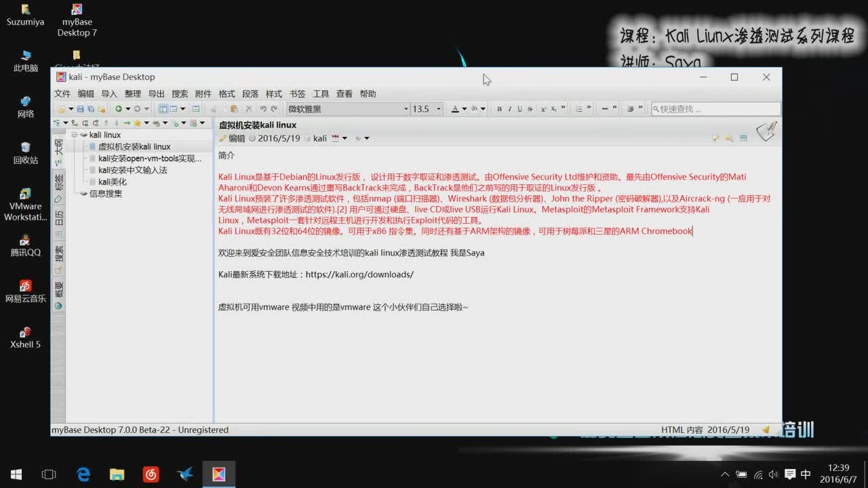The image size is (868, 488).
Task: Click the File Explorer taskbar icon
Action: [117, 474]
